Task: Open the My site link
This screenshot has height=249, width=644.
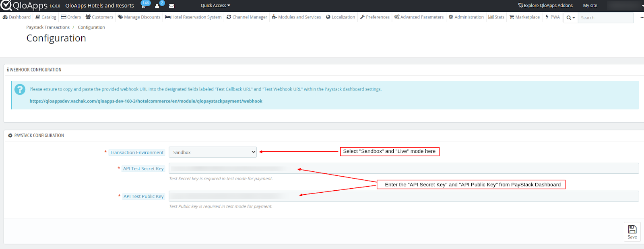Action: click(x=590, y=6)
